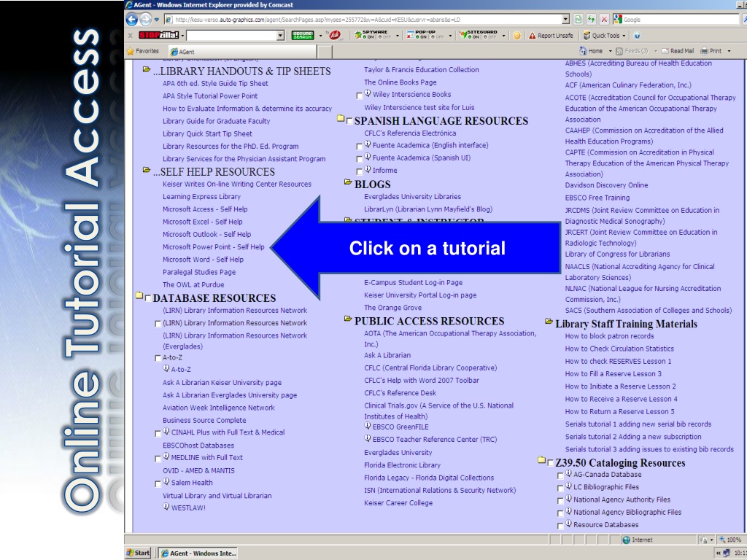
Task: Tick the LC Bibliographic Files checkbox
Action: (560, 489)
